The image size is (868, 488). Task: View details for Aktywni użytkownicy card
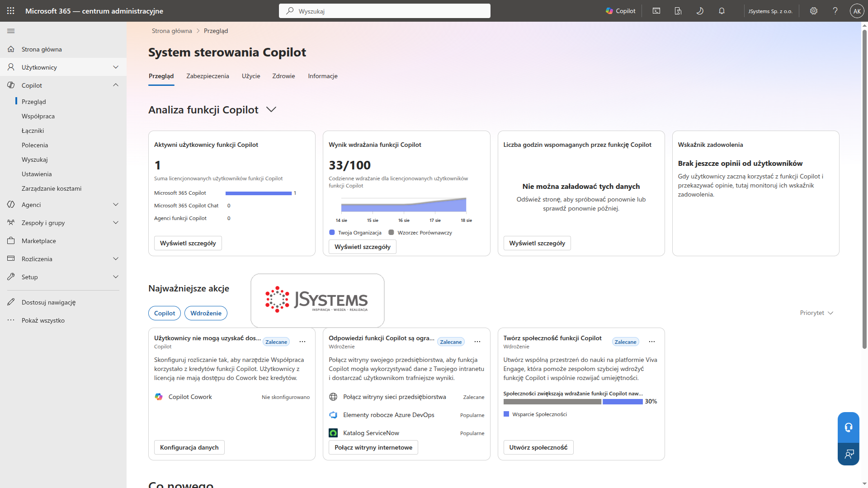pyautogui.click(x=188, y=243)
